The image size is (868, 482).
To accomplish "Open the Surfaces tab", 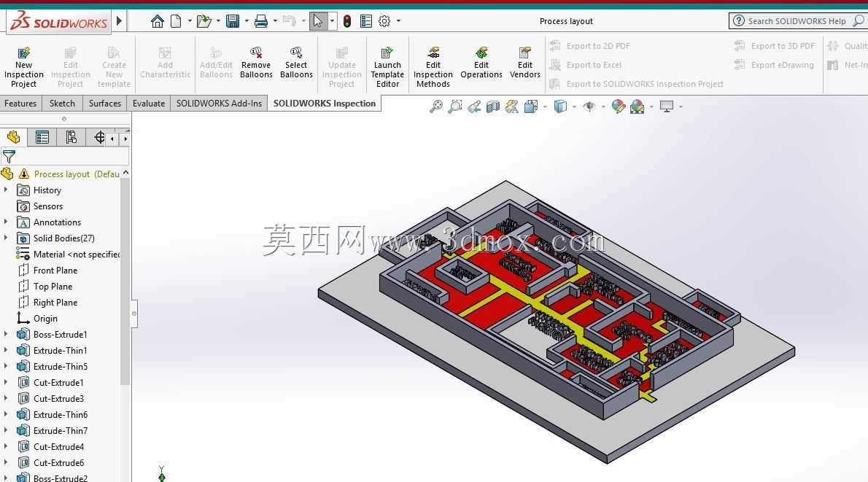I will pyautogui.click(x=104, y=104).
